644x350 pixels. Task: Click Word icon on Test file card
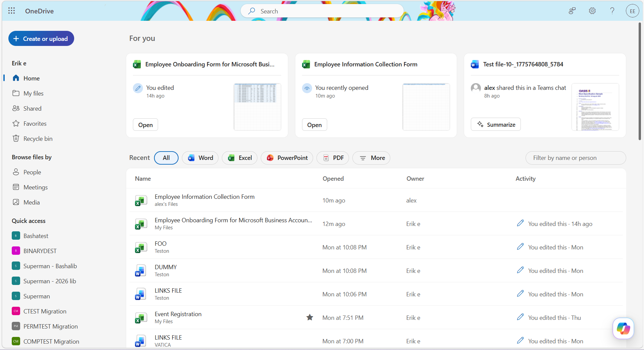pos(475,64)
